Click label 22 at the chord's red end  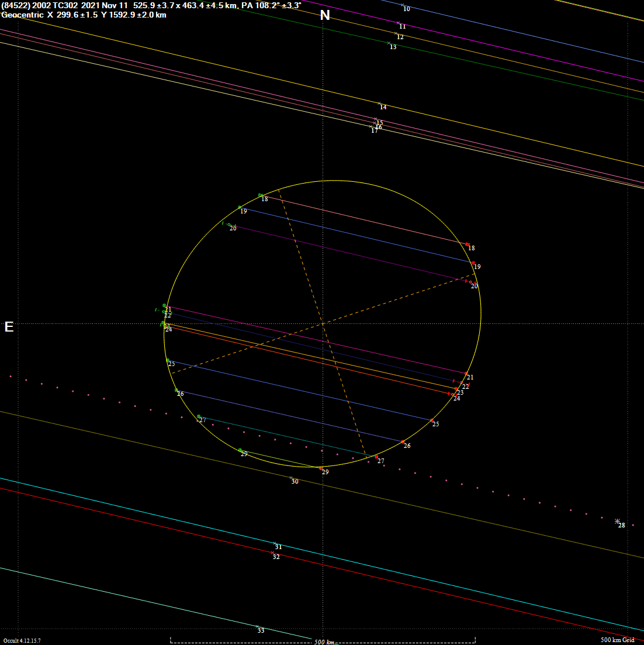tap(466, 387)
